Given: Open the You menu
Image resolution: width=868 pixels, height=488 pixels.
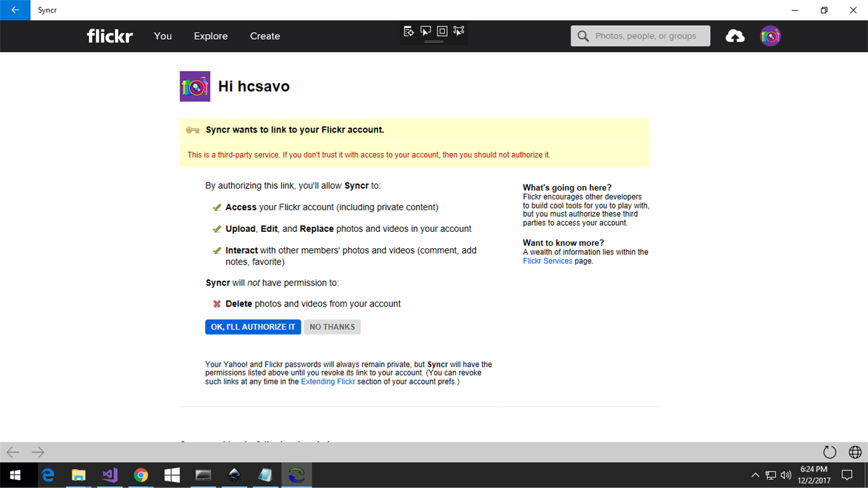Looking at the screenshot, I should click(x=163, y=36).
